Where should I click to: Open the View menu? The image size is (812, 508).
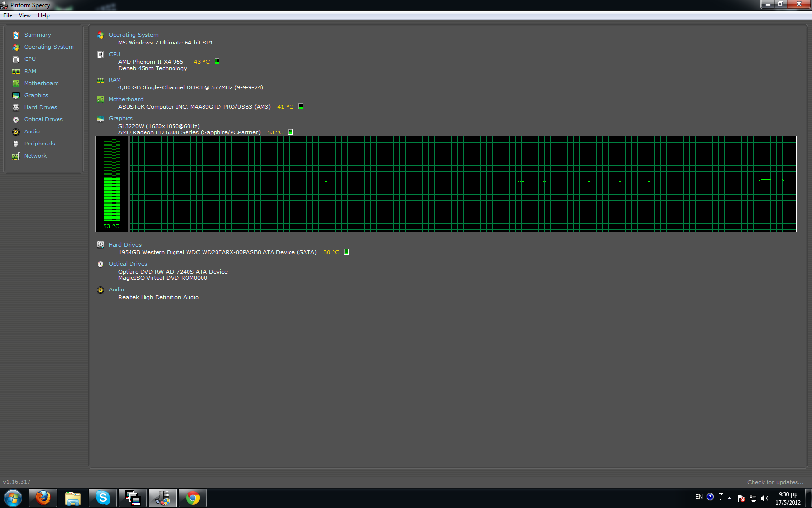[25, 15]
